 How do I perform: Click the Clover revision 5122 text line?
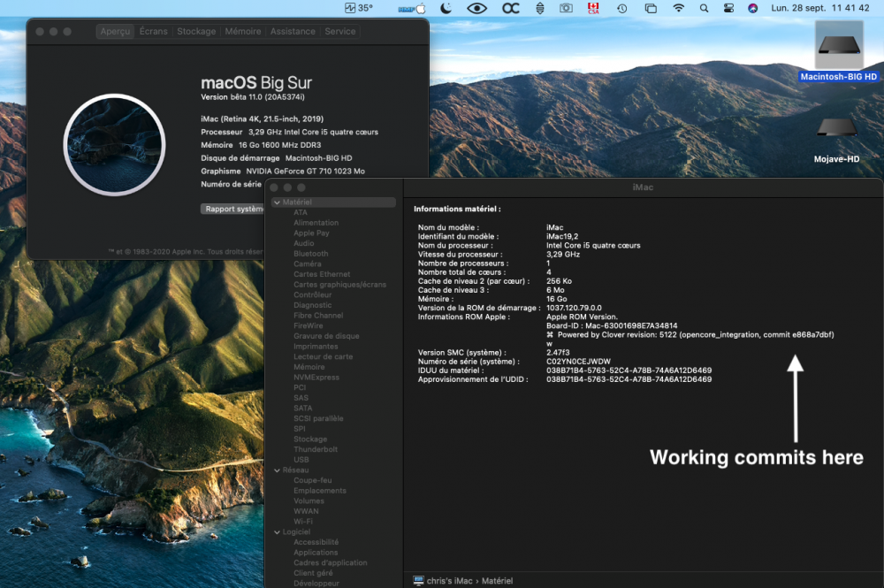(x=690, y=335)
